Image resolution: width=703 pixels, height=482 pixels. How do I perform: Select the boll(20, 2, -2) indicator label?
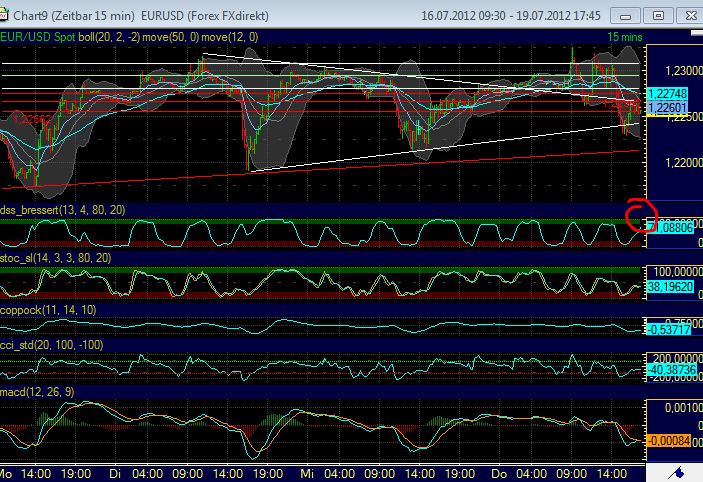coord(109,37)
